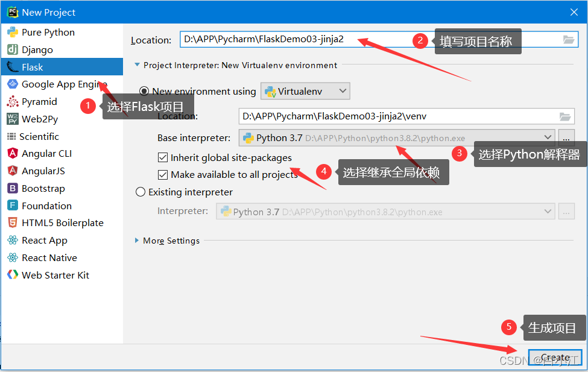Collapse the Project Interpreter section
This screenshot has height=372, width=588.
pyautogui.click(x=138, y=65)
